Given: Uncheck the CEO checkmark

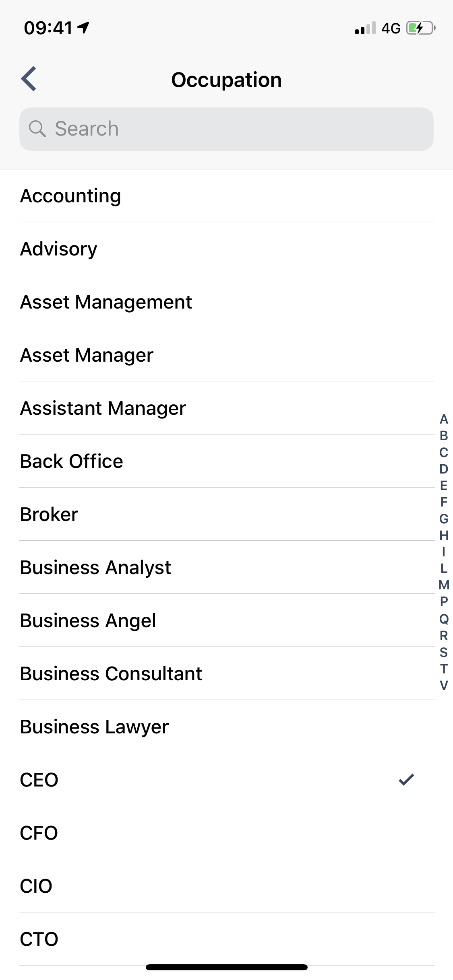Looking at the screenshot, I should coord(406,779).
